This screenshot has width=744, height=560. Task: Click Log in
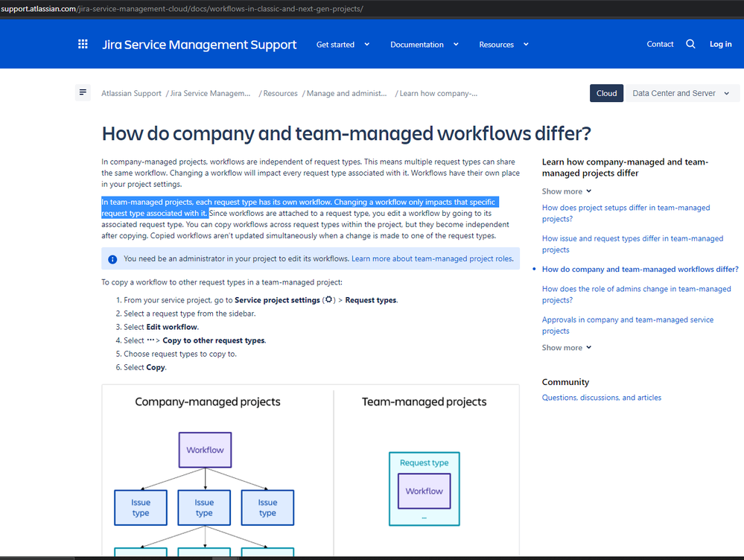[x=720, y=44]
